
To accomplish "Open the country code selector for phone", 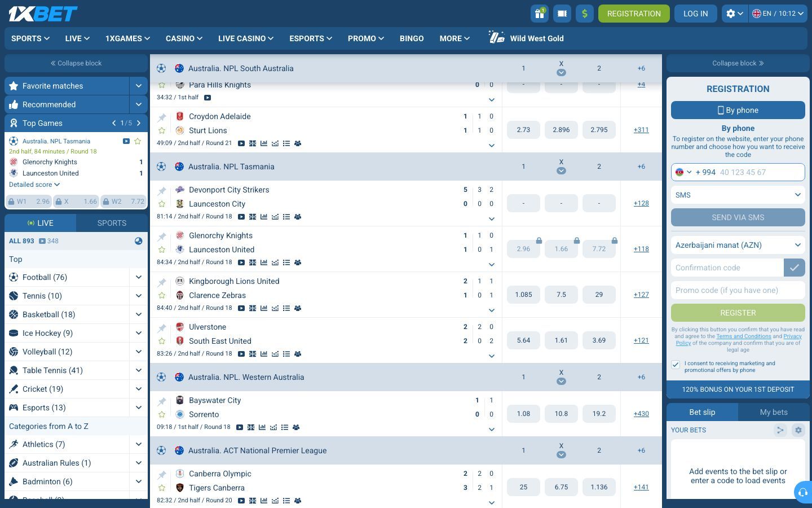I will pyautogui.click(x=683, y=172).
